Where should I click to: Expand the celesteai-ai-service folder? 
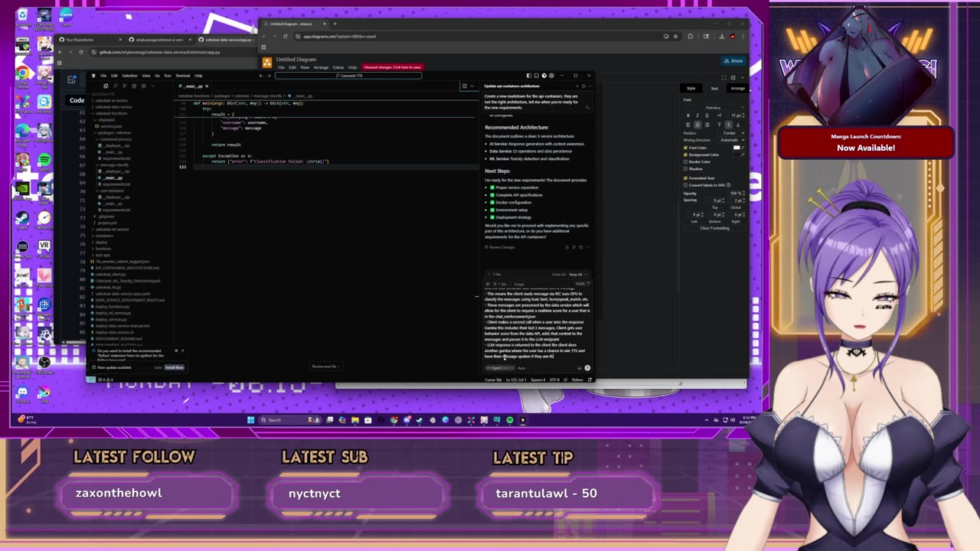[112, 101]
